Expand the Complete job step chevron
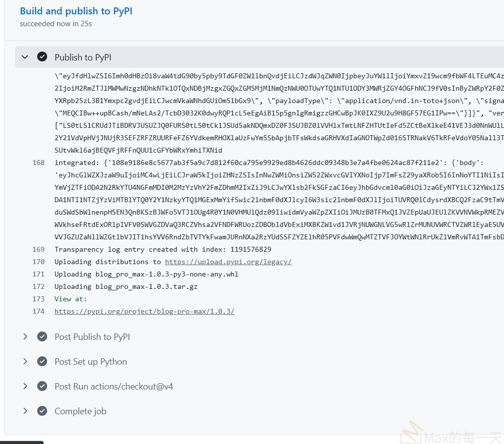This screenshot has width=504, height=444. pos(25,411)
